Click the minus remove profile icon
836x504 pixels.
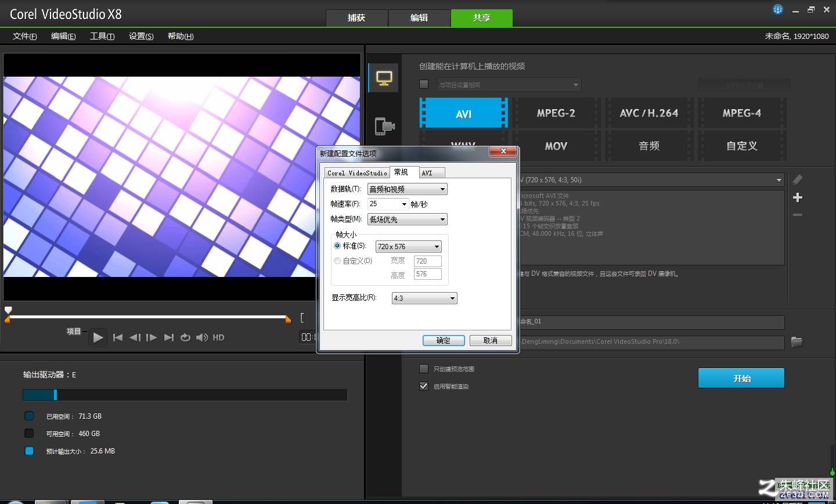click(798, 215)
